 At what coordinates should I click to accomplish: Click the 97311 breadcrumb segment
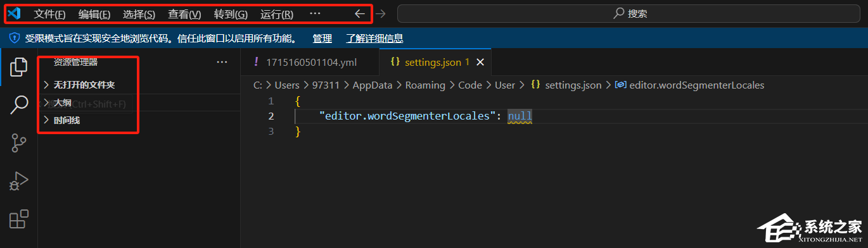[326, 85]
